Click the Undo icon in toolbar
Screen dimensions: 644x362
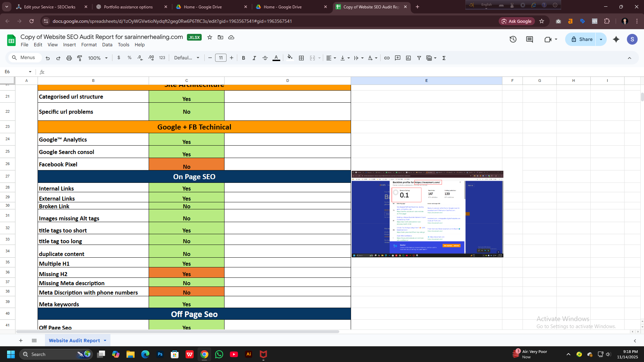pyautogui.click(x=48, y=58)
